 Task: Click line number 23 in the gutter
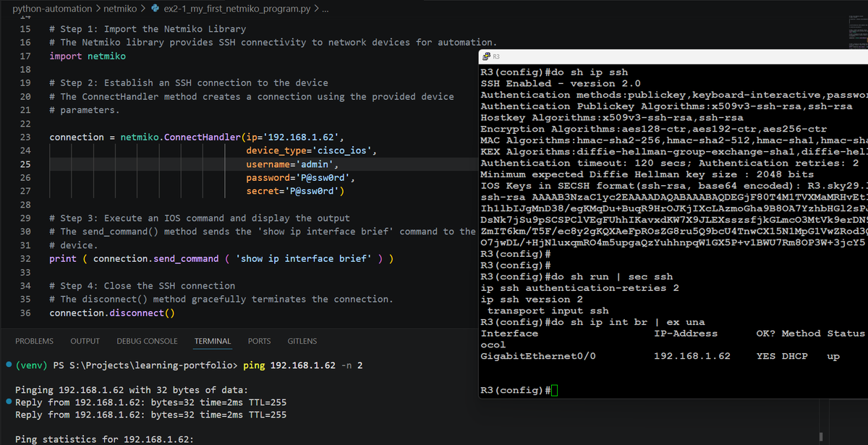tap(25, 137)
